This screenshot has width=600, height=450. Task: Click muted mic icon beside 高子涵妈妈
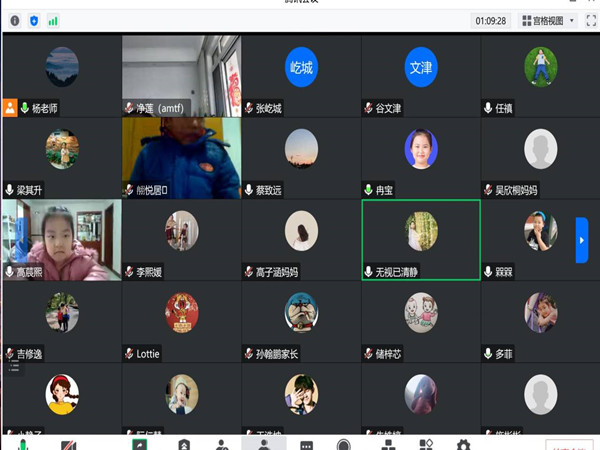(x=249, y=272)
